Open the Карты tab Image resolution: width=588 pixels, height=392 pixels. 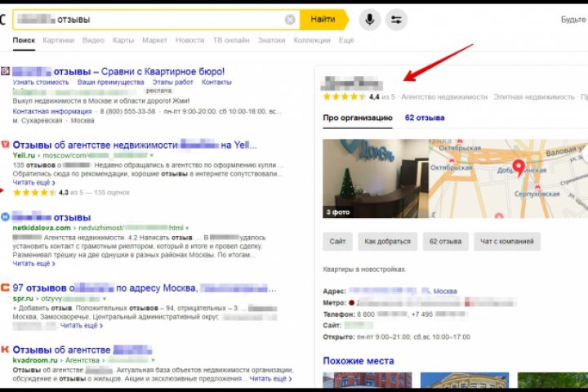(123, 40)
